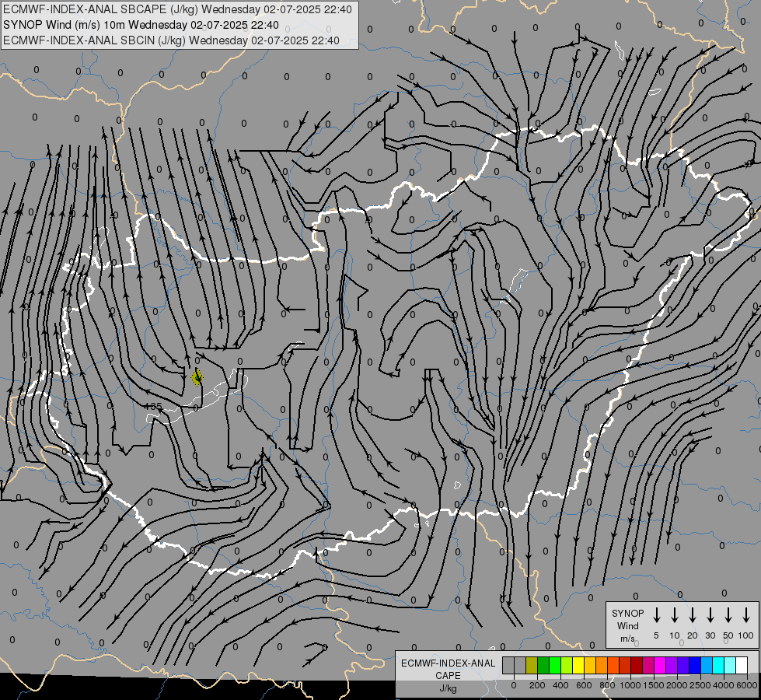
Task: Click the 'SYNOP Wind m/s' legend title
Action: pos(627,626)
